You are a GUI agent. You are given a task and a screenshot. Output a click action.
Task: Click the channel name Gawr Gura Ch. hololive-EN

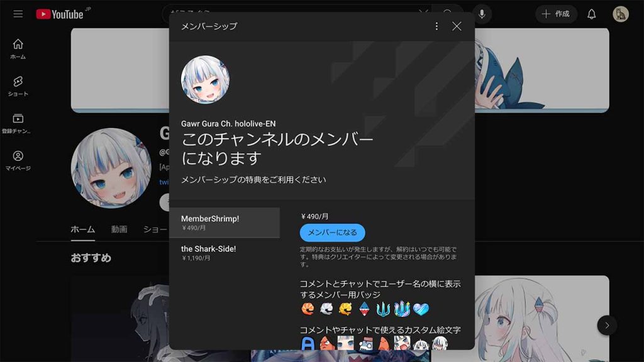point(228,124)
